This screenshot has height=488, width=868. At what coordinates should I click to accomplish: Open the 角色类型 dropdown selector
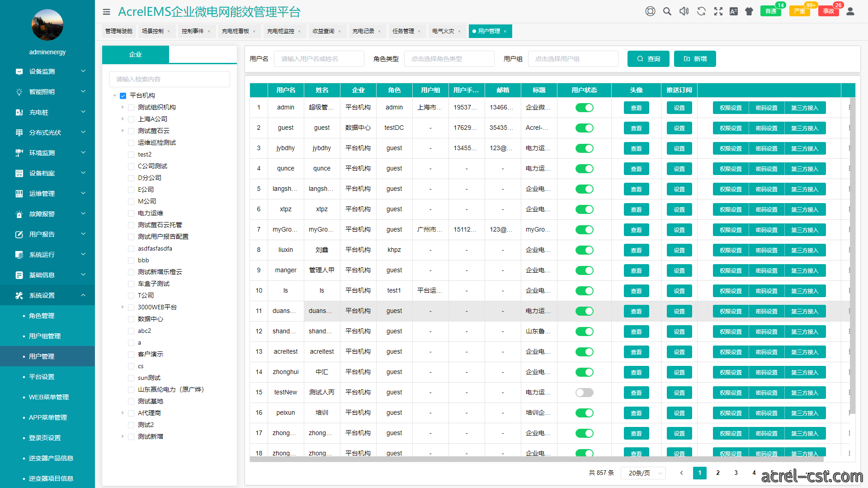tap(449, 59)
